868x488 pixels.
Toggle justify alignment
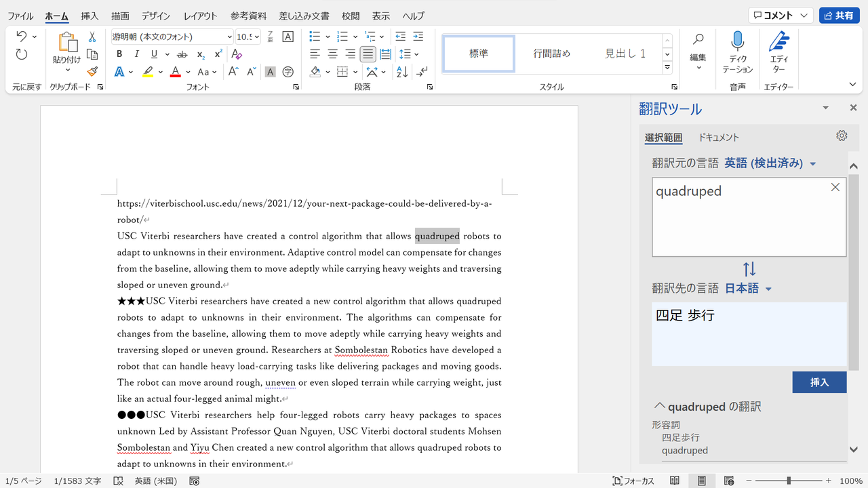point(368,54)
